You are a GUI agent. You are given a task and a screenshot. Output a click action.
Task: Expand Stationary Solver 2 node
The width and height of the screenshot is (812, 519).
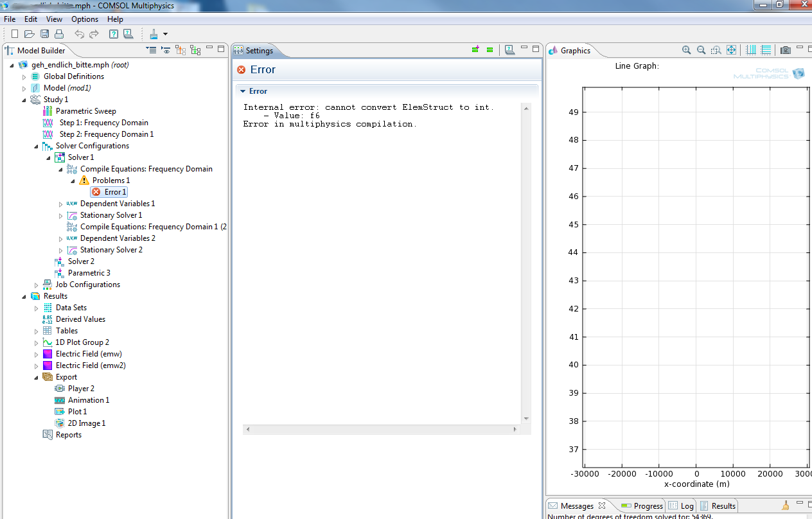pos(61,250)
